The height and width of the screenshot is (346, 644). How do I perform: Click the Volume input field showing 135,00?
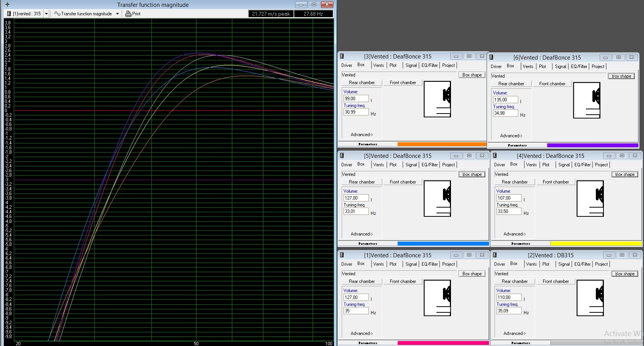point(505,99)
